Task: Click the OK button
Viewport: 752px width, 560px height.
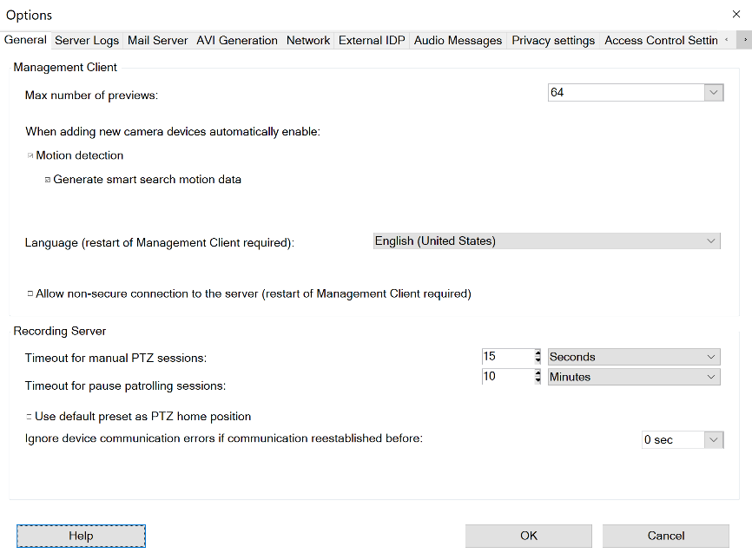Action: 528,536
